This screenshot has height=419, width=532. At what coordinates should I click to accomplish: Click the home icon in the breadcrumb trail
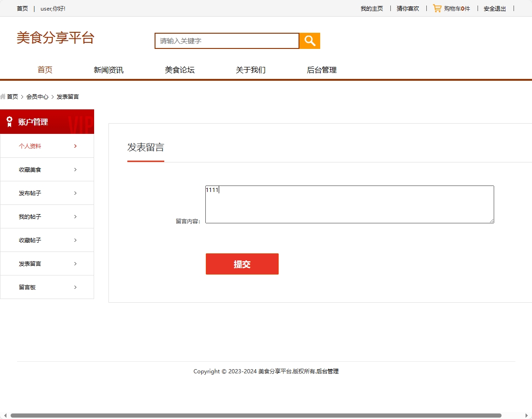point(4,96)
